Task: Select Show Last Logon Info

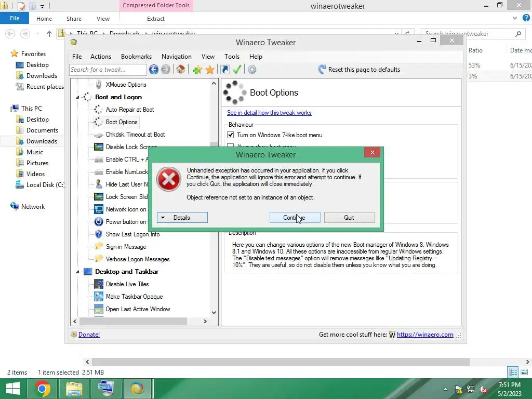Action: coord(132,234)
